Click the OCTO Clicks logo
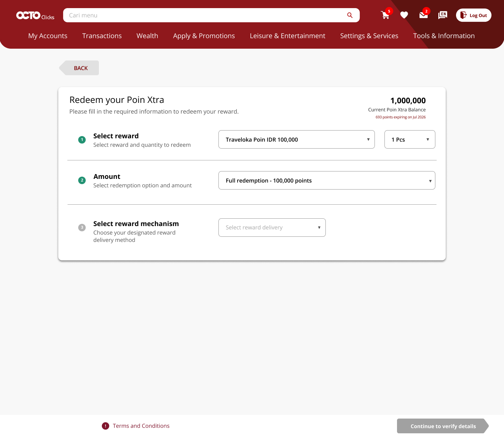The image size is (504, 437). click(x=35, y=15)
